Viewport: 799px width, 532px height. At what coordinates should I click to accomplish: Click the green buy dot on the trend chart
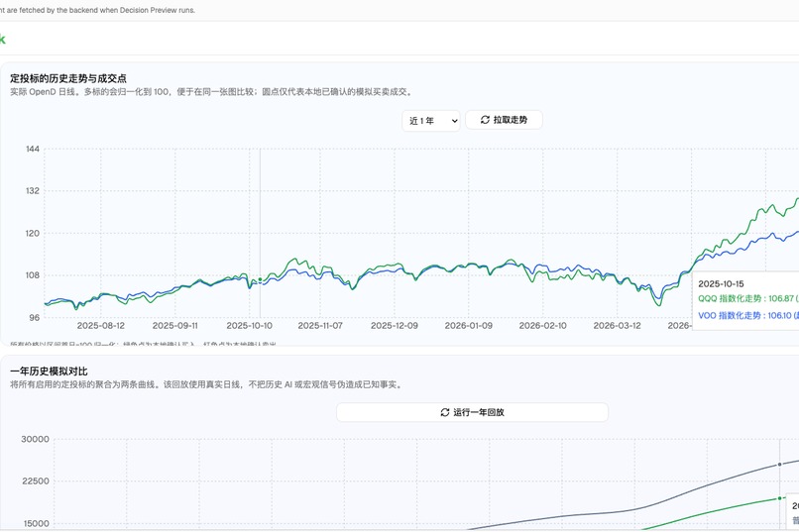click(261, 279)
